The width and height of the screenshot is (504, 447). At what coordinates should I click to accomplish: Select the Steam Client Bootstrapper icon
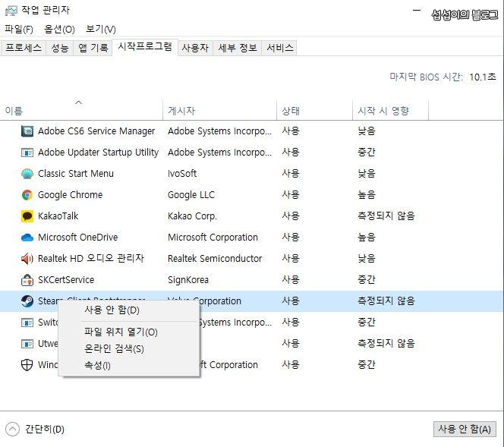pos(27,301)
